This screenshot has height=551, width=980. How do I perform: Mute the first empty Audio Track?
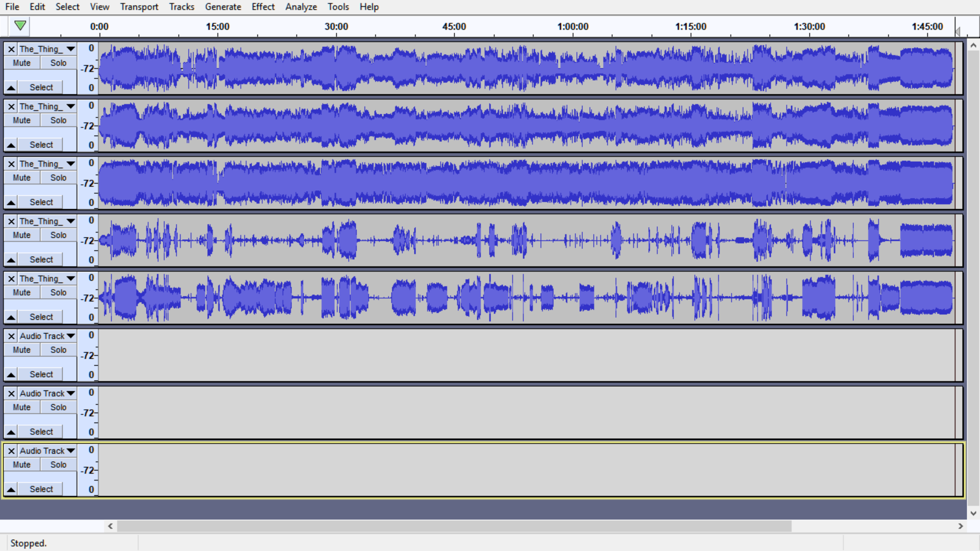point(22,350)
